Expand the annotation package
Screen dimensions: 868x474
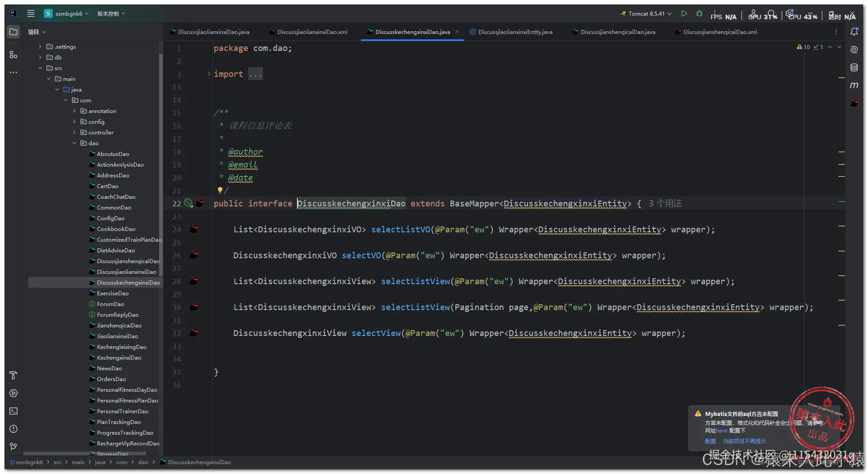[x=74, y=111]
